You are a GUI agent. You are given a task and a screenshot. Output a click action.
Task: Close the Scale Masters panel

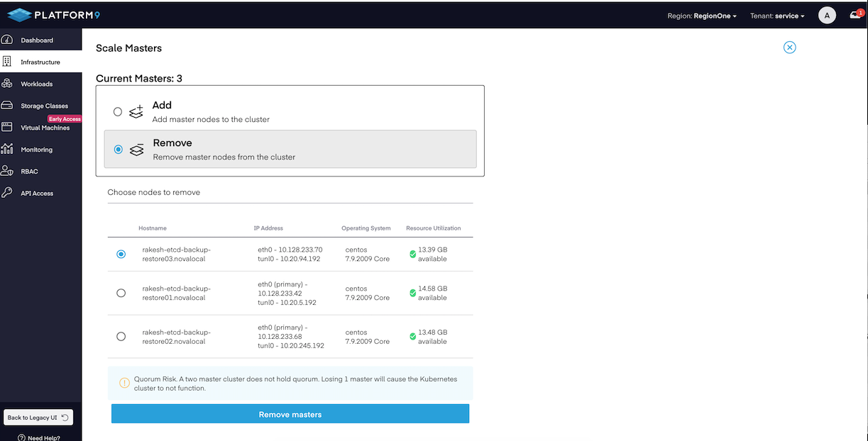[x=789, y=48]
